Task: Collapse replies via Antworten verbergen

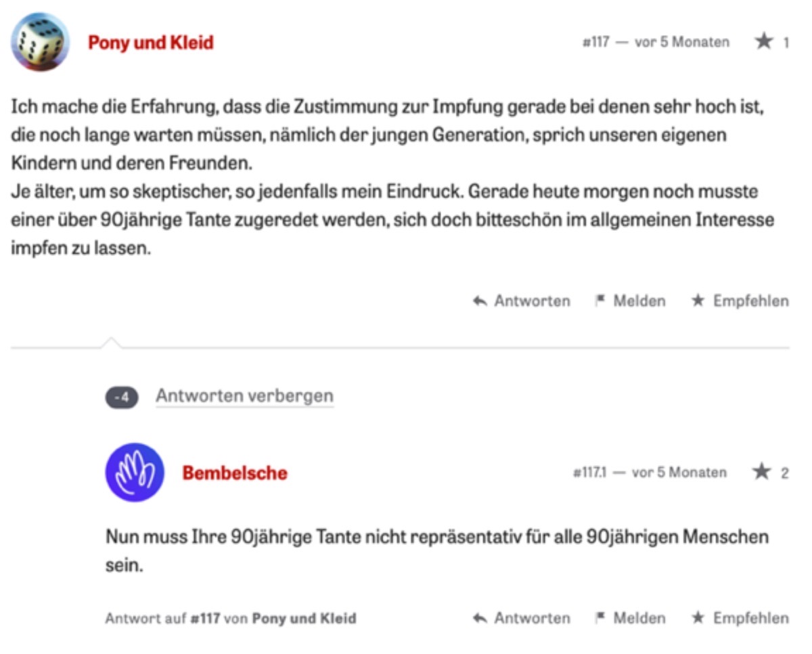Action: click(244, 396)
